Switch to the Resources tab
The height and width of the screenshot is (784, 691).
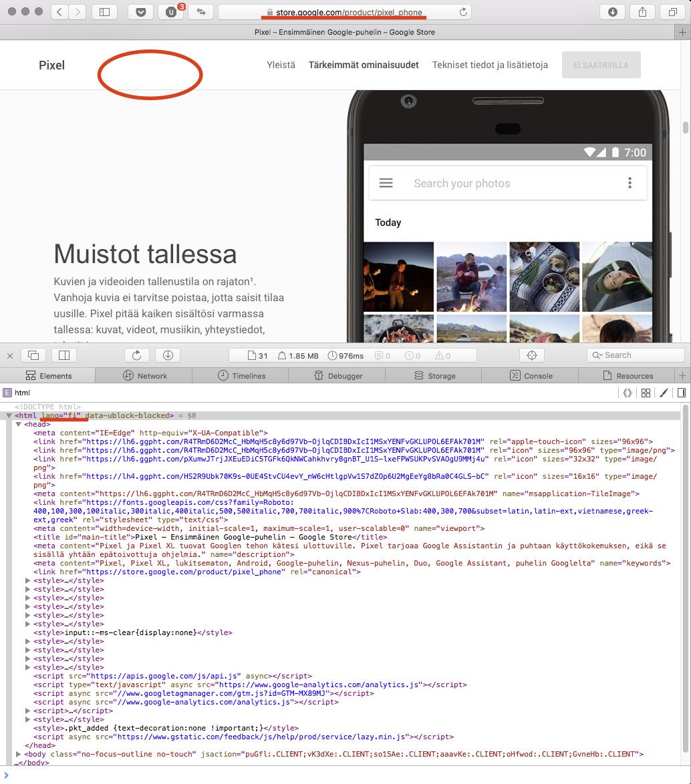point(627,375)
